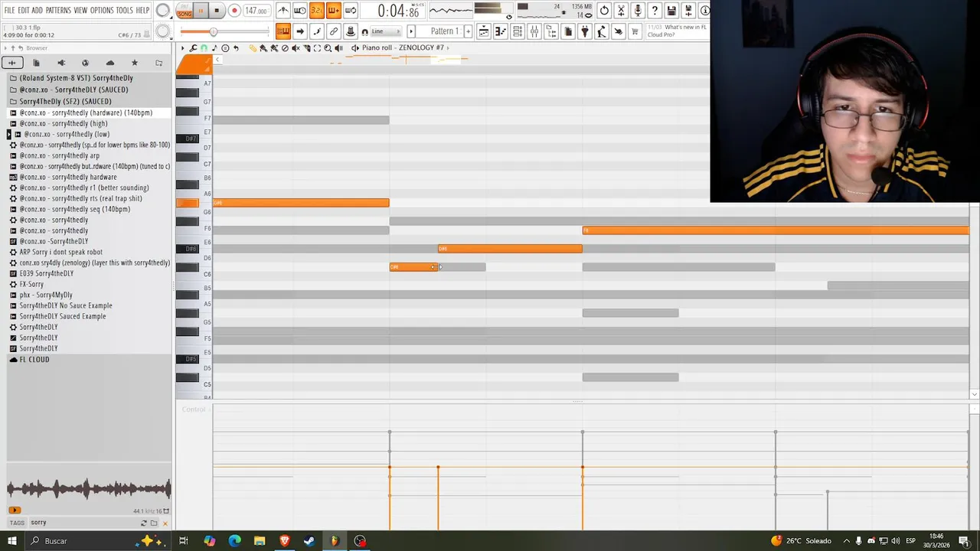Open the VIEW menu

pyautogui.click(x=80, y=10)
